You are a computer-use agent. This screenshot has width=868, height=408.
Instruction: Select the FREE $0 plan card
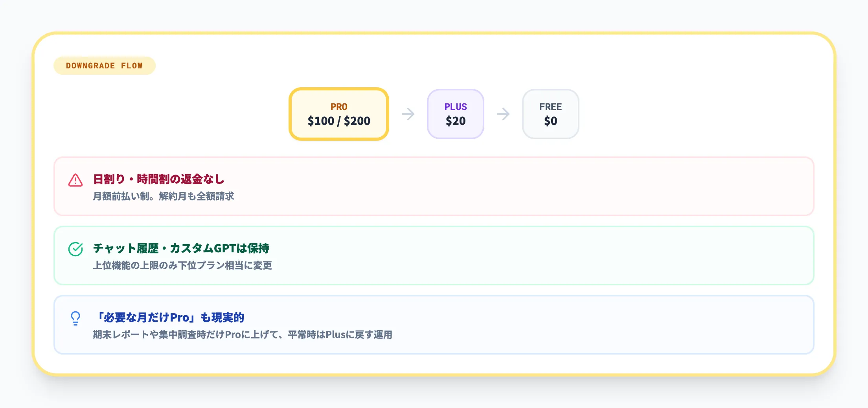(x=550, y=114)
